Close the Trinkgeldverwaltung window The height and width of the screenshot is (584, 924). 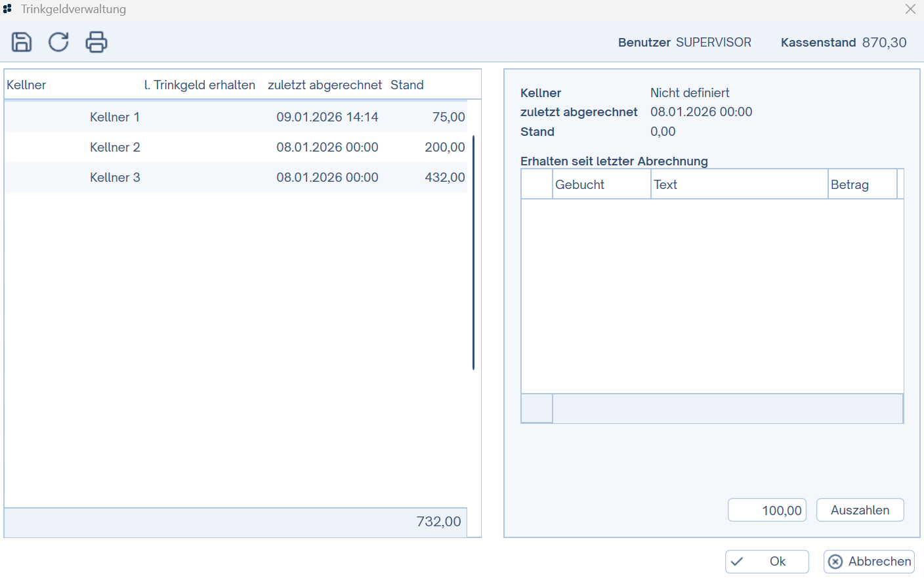click(x=910, y=9)
